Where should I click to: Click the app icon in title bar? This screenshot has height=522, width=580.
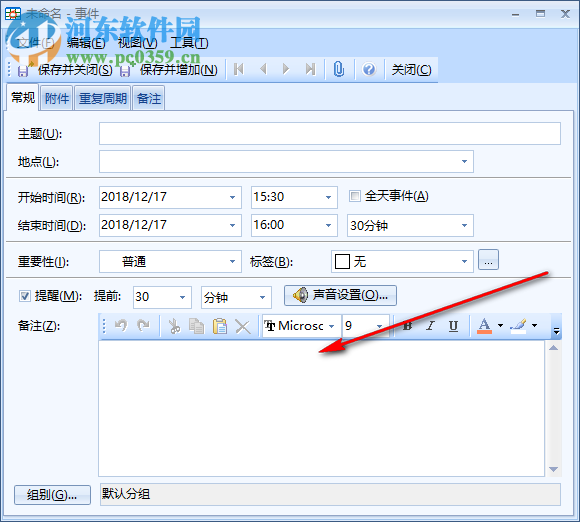tap(13, 14)
